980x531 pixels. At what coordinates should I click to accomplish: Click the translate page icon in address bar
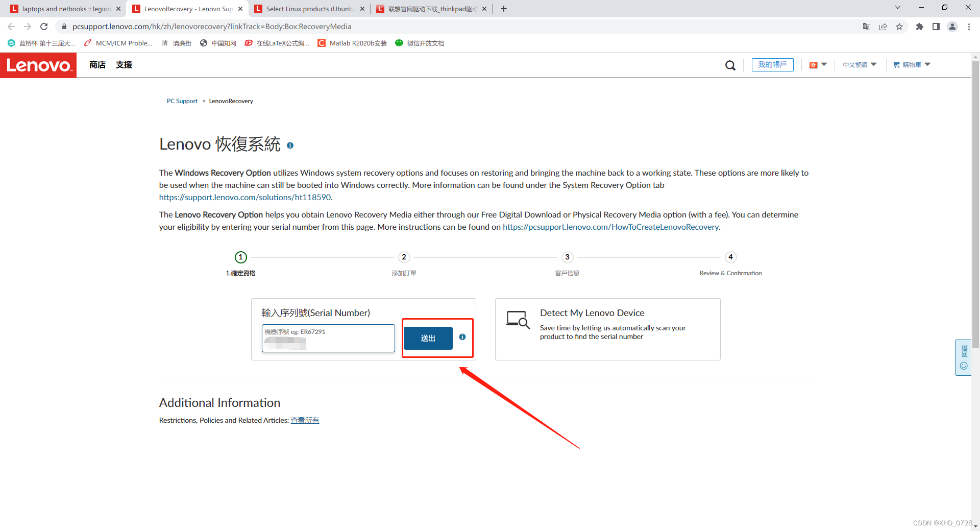tap(867, 27)
